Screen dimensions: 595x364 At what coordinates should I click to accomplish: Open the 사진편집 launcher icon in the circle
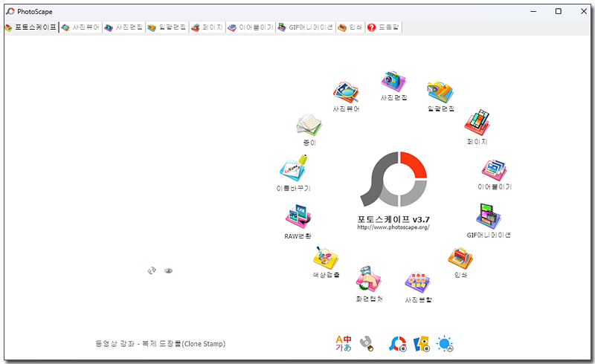pyautogui.click(x=393, y=81)
